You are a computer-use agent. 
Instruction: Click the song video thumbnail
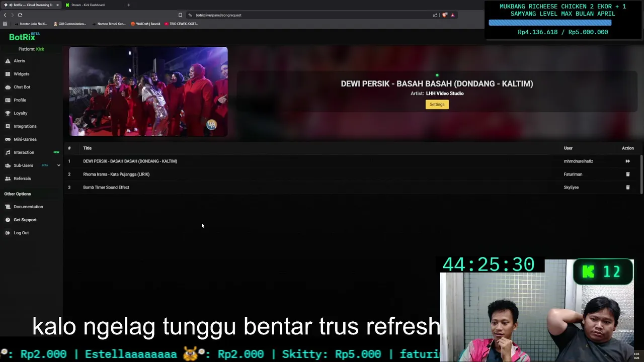pos(148,92)
